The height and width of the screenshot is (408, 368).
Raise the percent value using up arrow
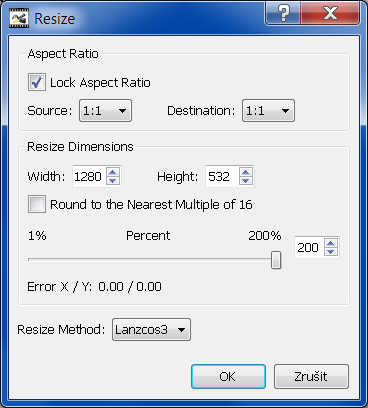(x=331, y=243)
